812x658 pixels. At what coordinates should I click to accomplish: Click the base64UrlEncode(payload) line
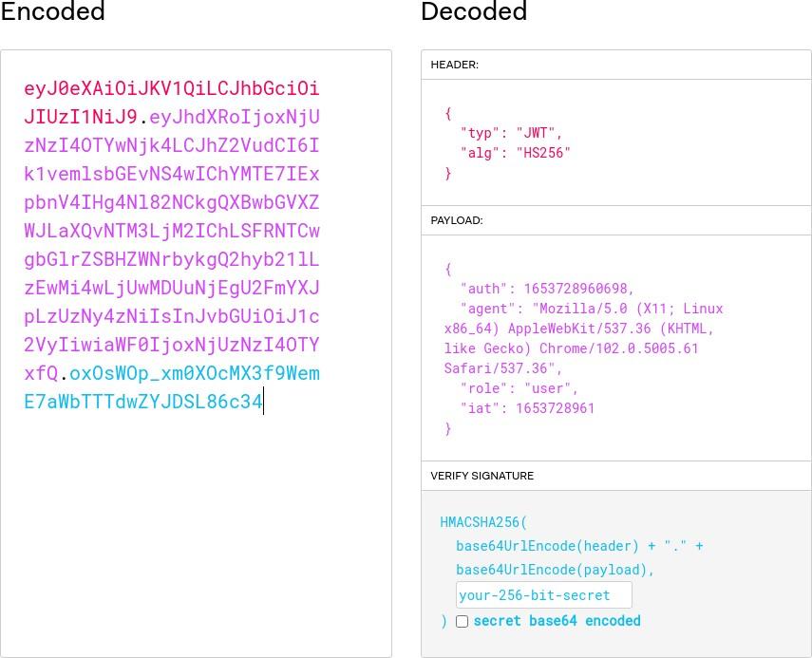(x=555, y=570)
